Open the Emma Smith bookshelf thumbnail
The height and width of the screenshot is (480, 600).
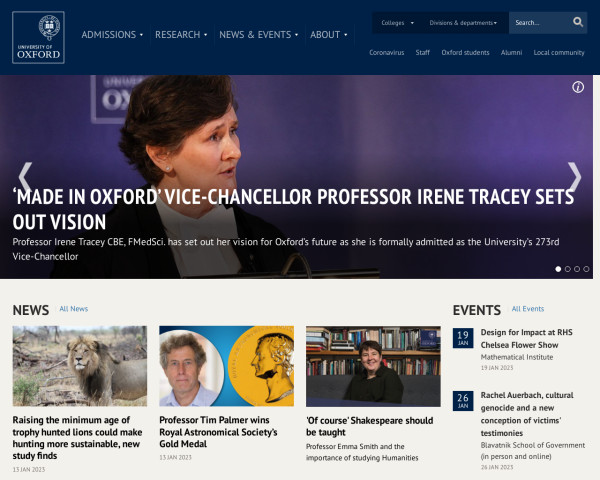point(373,366)
